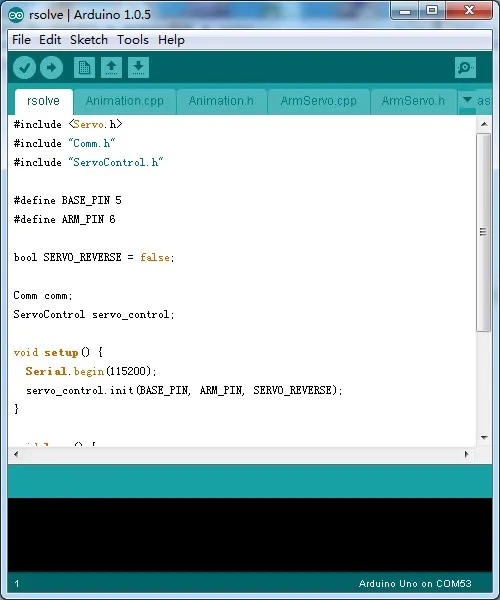Image resolution: width=500 pixels, height=600 pixels.
Task: Open the Help menu
Action: [171, 40]
